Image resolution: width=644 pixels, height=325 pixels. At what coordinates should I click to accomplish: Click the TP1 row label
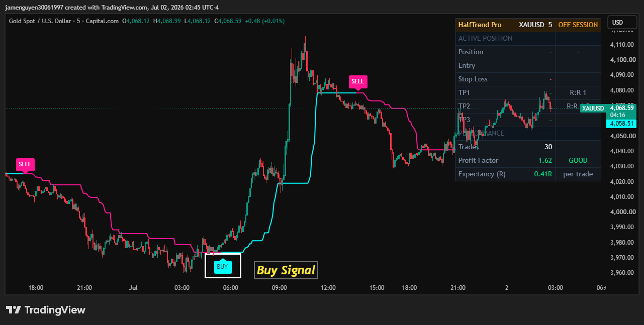(x=464, y=92)
